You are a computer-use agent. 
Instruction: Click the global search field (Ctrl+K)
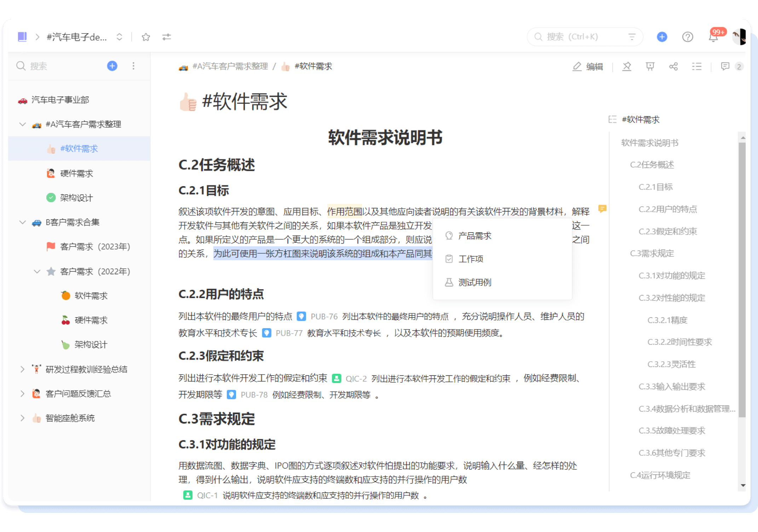pos(585,37)
